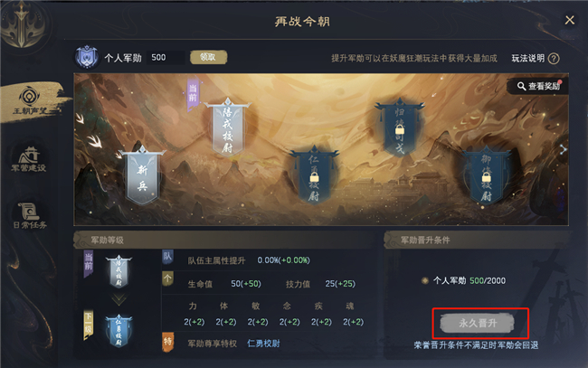
Task: Select the 新兵 rank banner
Action: pyautogui.click(x=143, y=176)
